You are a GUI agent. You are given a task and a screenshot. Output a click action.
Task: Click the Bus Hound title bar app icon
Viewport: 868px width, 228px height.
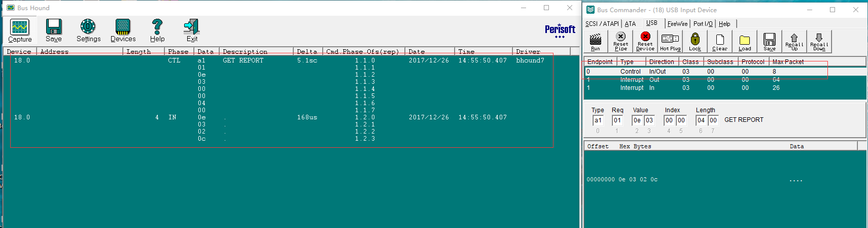pos(11,8)
